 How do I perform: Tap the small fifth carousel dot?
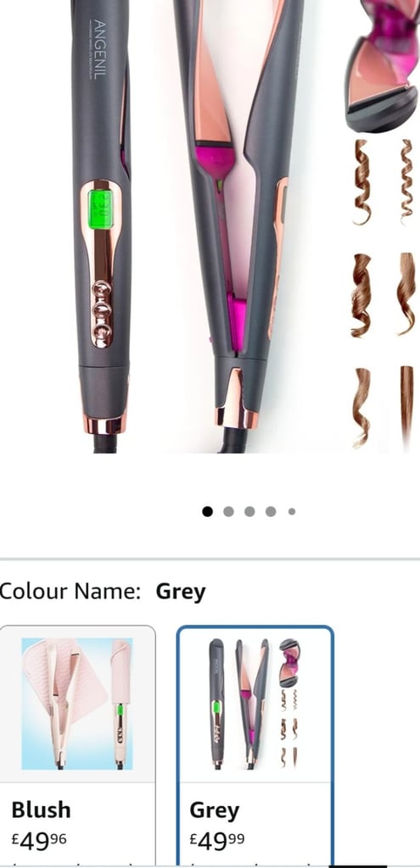(291, 511)
